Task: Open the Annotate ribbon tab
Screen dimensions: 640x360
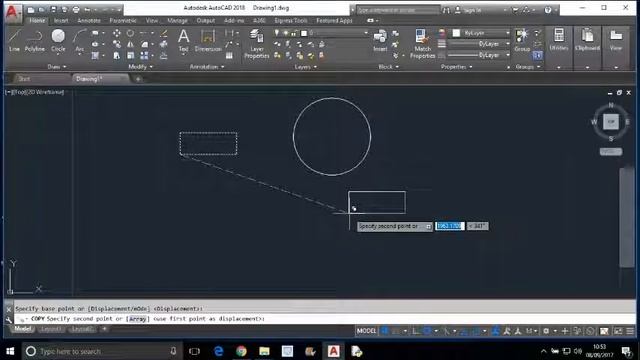Action: [x=89, y=20]
